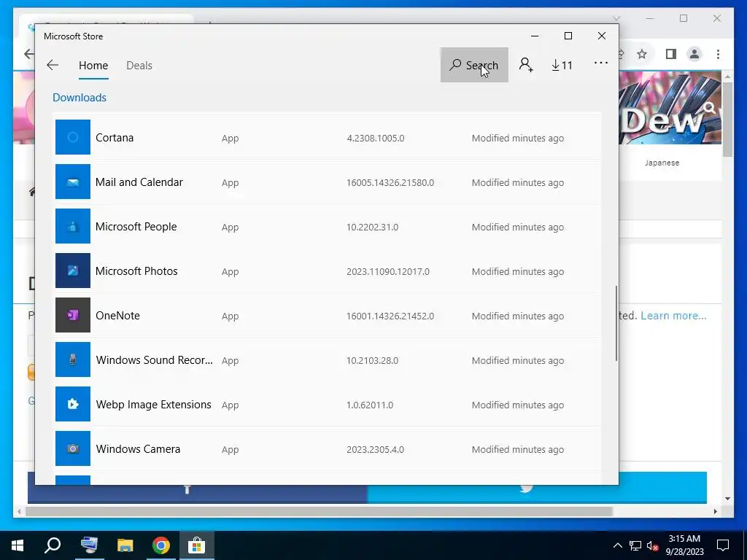
Task: Open the Chrome profile avatar
Action: click(694, 54)
